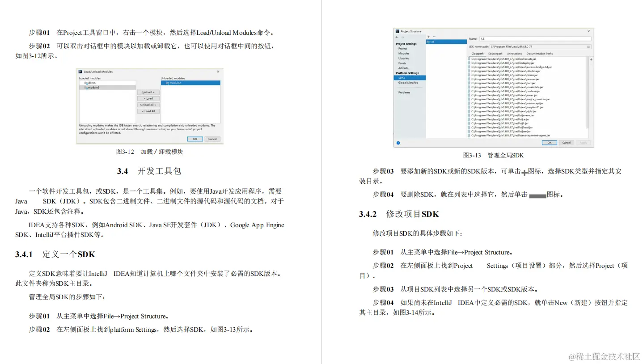643x364 pixels.
Task: Select the dnsns.jar classpath entry
Action: tap(503, 75)
